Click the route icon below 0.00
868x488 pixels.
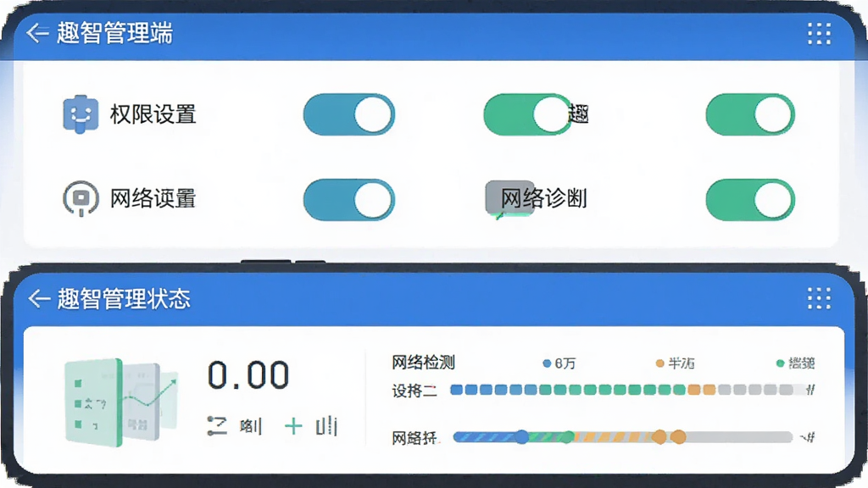point(217,425)
